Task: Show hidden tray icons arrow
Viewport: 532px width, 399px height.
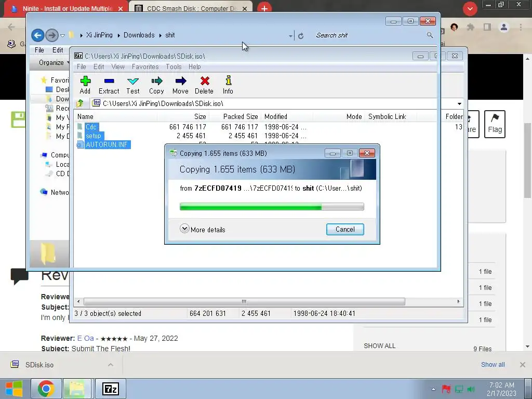Action: (433, 389)
